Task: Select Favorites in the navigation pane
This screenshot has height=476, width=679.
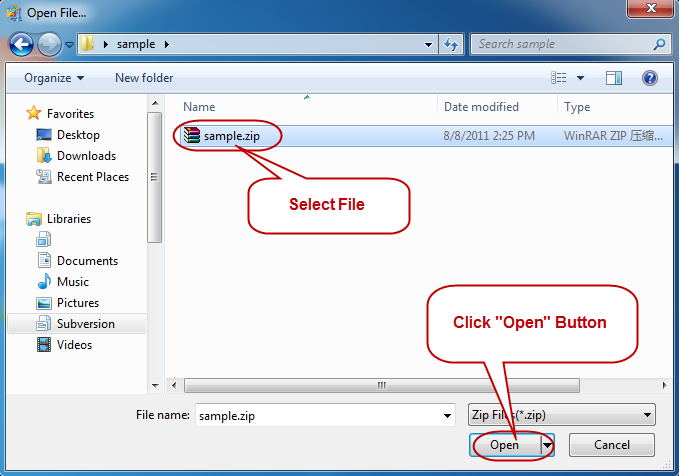Action: 70,113
